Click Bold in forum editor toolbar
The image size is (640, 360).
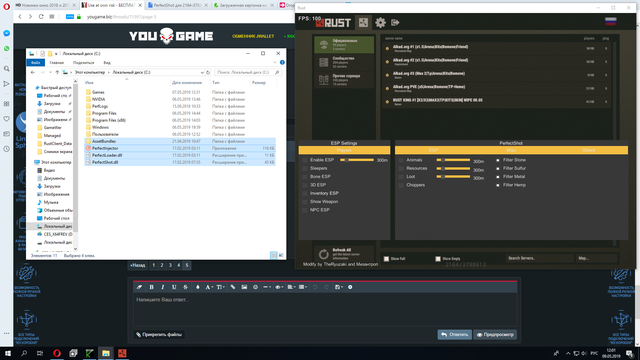pyautogui.click(x=151, y=287)
